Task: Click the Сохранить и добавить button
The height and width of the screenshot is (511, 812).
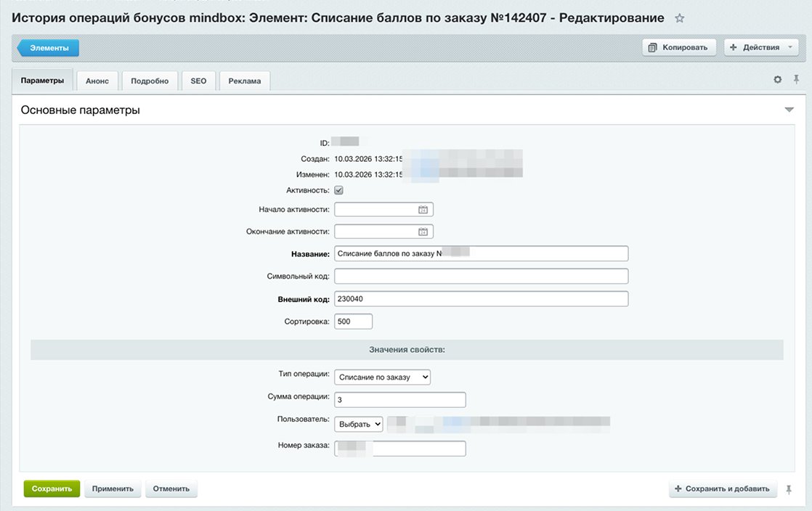Action: point(723,489)
